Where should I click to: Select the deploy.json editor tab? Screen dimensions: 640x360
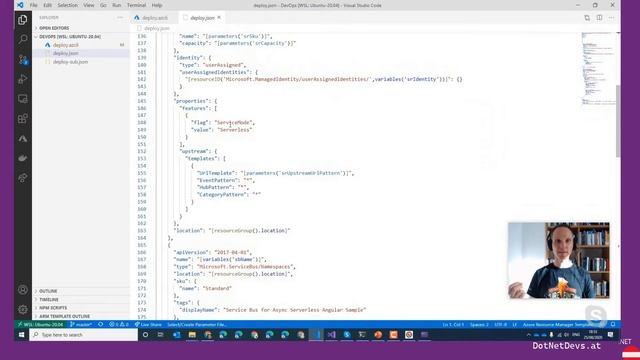[202, 18]
